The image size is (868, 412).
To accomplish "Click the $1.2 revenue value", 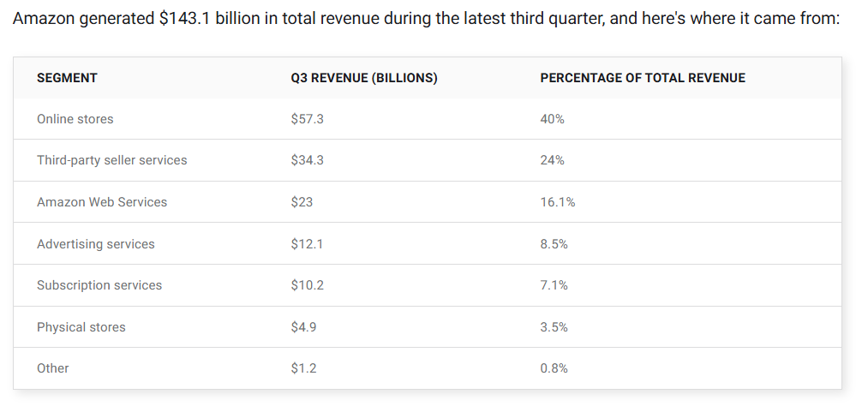I will pos(303,368).
